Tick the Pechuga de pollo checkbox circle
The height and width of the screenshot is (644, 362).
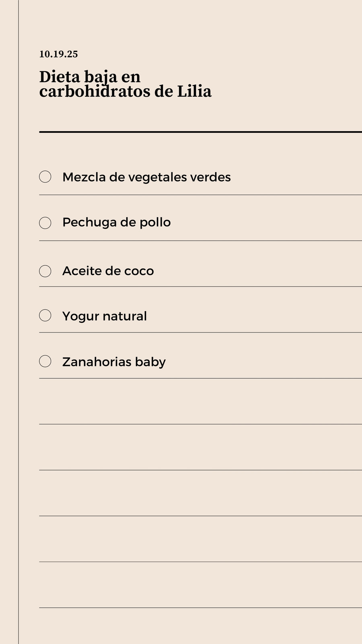pos(45,223)
